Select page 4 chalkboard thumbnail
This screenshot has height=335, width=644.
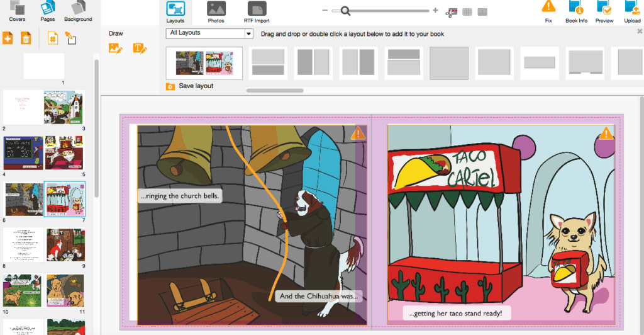pyautogui.click(x=23, y=153)
